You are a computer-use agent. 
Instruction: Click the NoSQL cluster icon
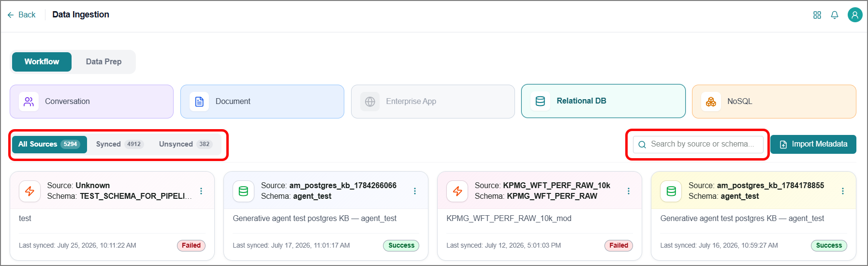click(x=711, y=102)
